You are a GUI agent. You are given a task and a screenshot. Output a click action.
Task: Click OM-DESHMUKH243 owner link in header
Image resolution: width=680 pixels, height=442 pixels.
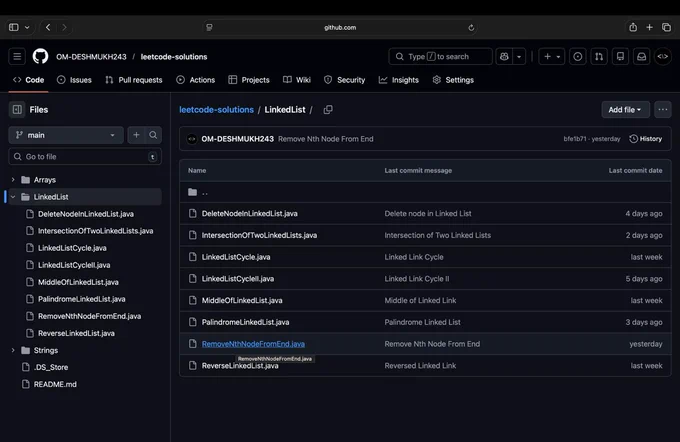91,56
